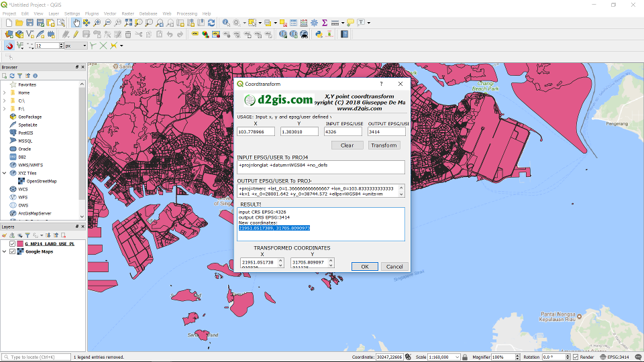This screenshot has height=362, width=644.
Task: Open the Processing menu
Action: pos(186,13)
